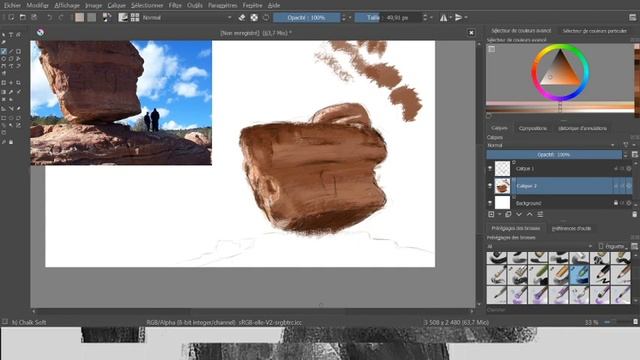Expand vertical mirror options arrow
The height and width of the screenshot is (360, 640).
(466, 18)
